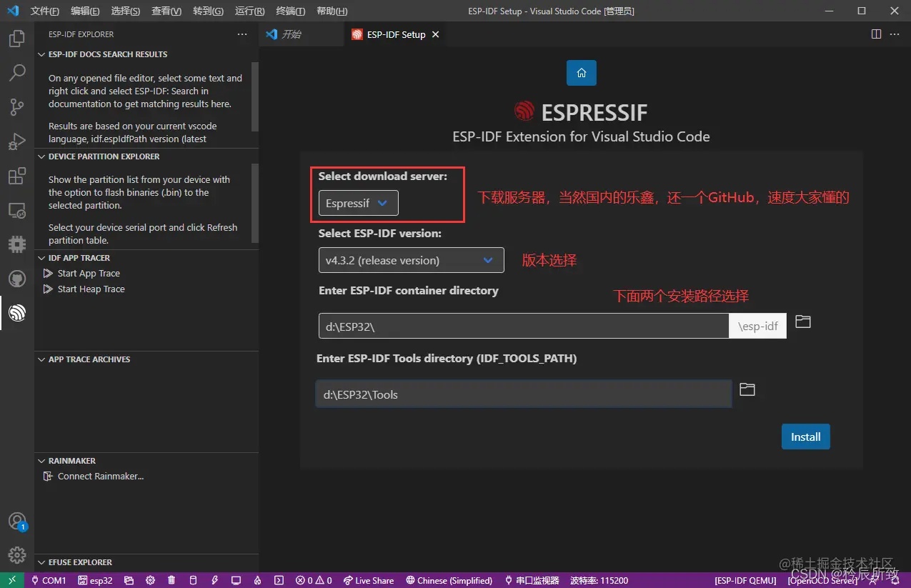This screenshot has height=588, width=911.
Task: Open the 查看(V) menu
Action: [166, 11]
